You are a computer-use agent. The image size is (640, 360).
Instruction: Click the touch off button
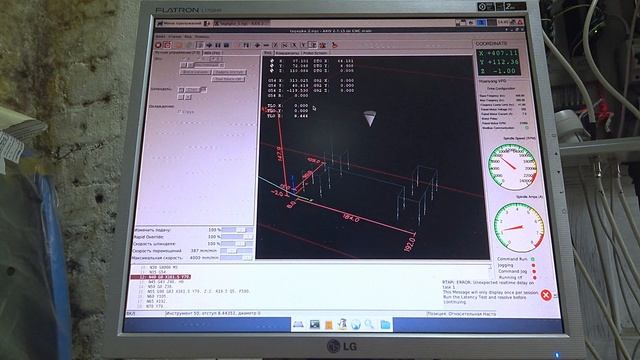click(229, 72)
